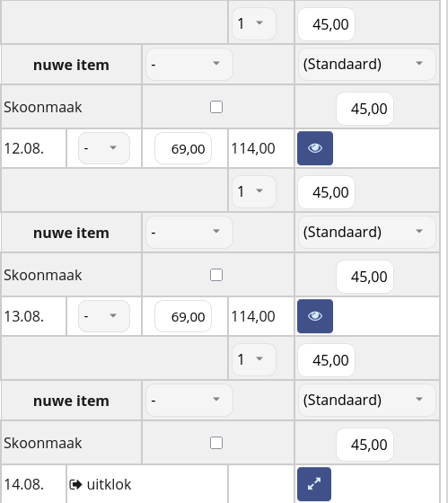Screen dimensions: 448x503
Task: Click the 69,00 price field for 12.08.
Action: pyautogui.click(x=183, y=149)
